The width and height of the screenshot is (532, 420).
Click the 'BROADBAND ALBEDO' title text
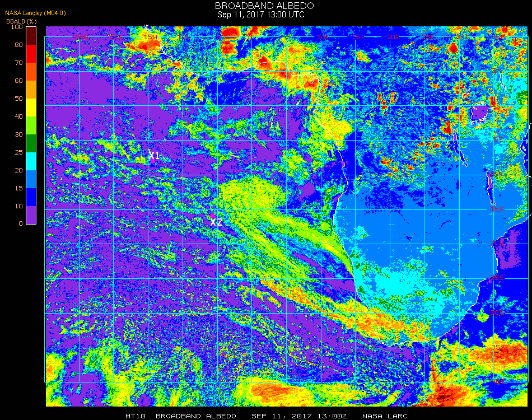point(264,6)
